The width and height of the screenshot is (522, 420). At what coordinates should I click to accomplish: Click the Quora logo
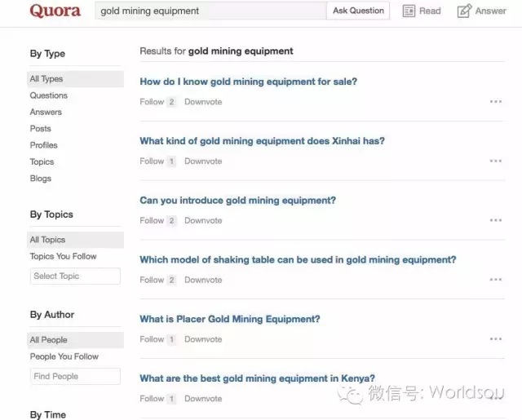pyautogui.click(x=55, y=11)
